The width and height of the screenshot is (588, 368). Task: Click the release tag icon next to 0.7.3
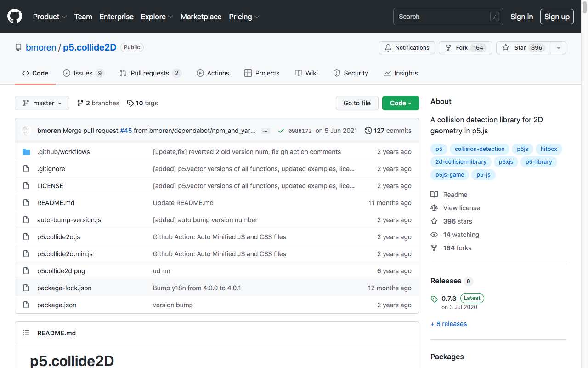tap(434, 299)
